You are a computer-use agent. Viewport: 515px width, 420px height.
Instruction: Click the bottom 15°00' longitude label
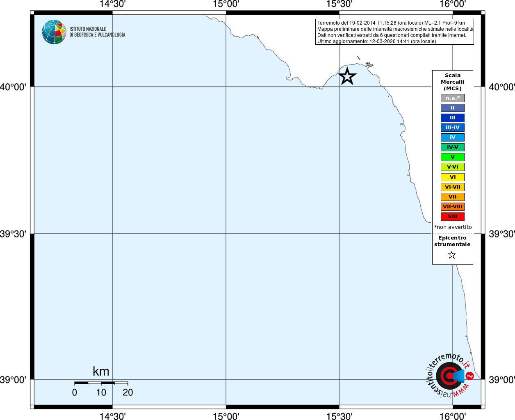(226, 416)
